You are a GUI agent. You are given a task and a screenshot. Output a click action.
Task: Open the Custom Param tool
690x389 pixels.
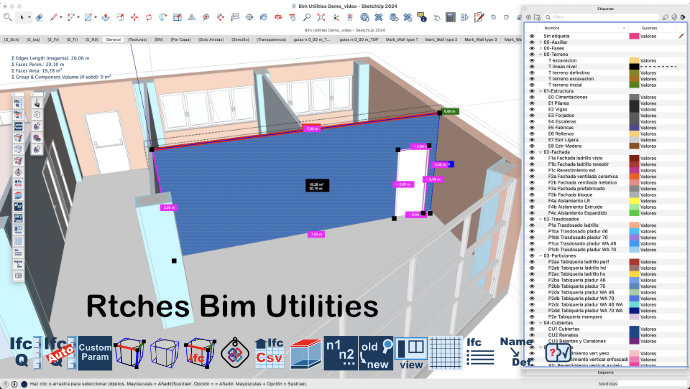point(95,352)
